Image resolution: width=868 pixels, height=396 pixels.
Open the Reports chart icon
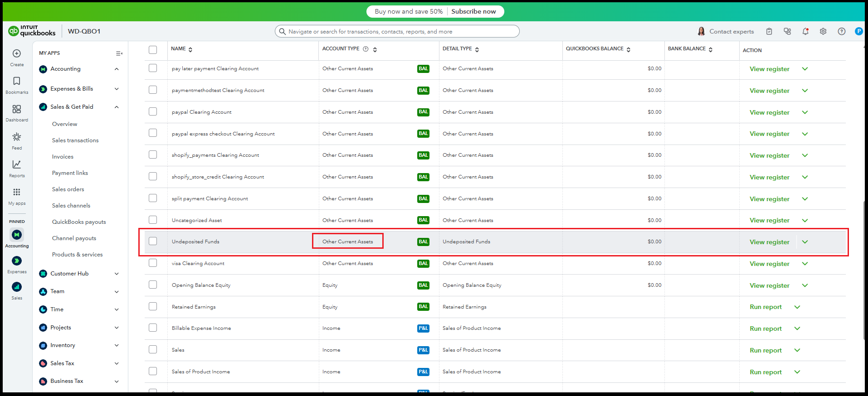(17, 164)
